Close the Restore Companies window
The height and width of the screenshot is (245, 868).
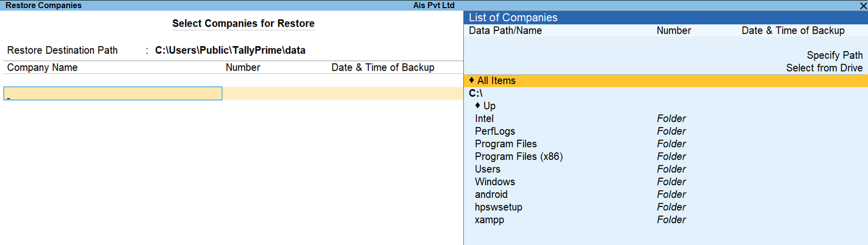pyautogui.click(x=863, y=5)
